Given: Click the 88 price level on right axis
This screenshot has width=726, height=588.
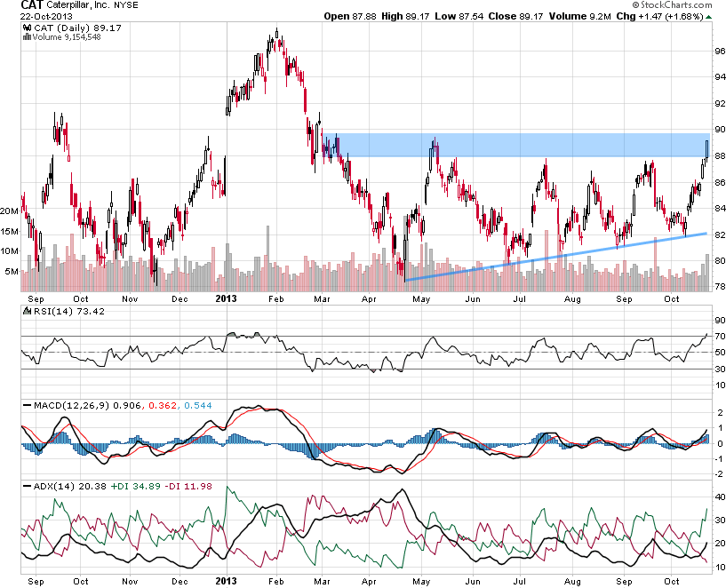Looking at the screenshot, I should coord(720,156).
